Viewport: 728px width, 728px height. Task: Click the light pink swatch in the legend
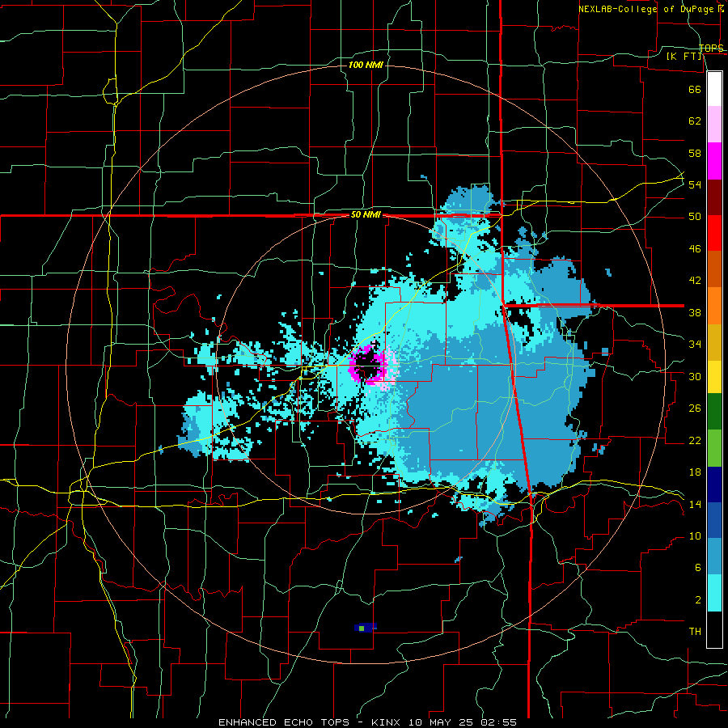point(714,125)
